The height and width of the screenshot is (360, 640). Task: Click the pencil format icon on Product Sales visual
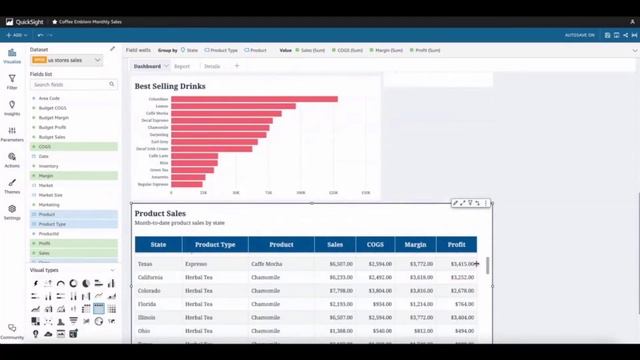tap(456, 203)
